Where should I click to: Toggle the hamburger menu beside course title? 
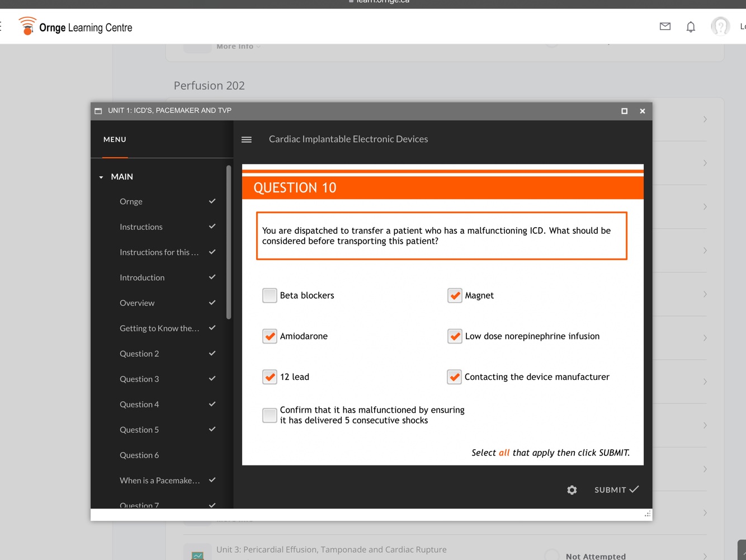tap(246, 139)
